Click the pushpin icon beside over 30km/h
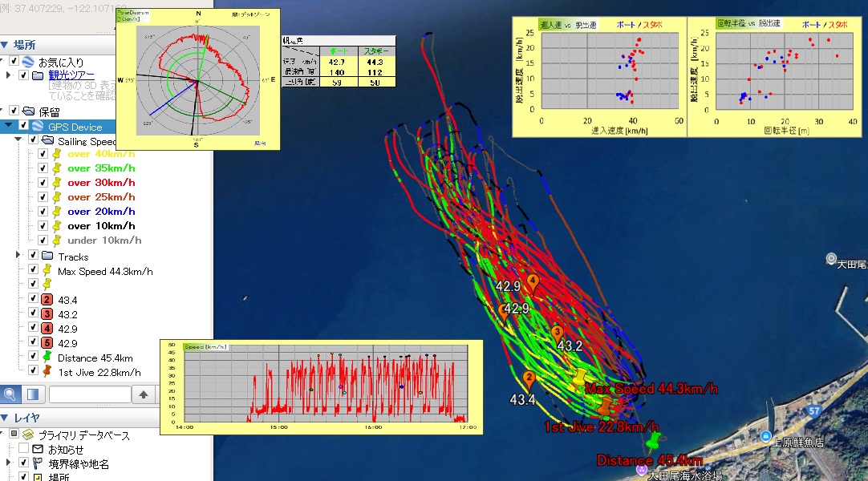 pos(56,183)
